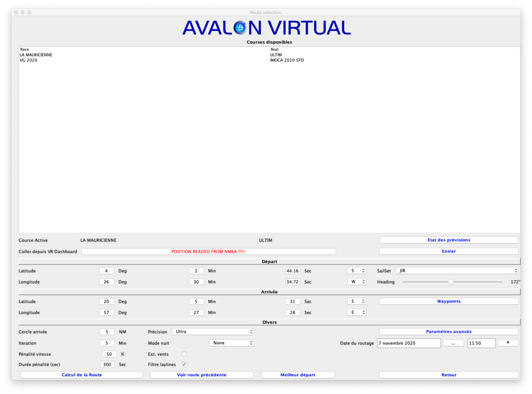
Task: Click arrival longitude minutes field 27
Action: pos(196,313)
